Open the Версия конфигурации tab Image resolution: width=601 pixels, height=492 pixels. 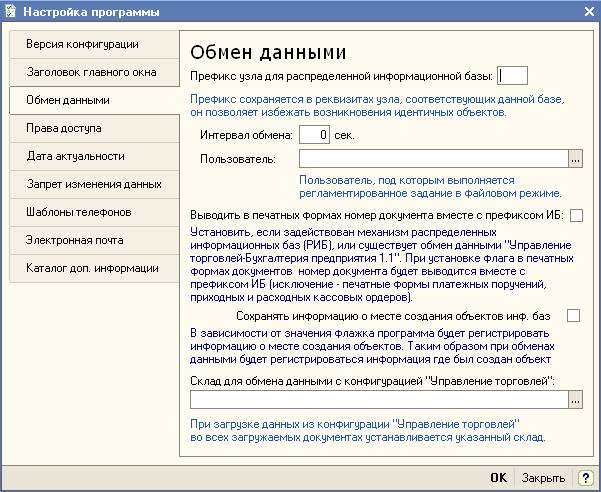coord(95,45)
